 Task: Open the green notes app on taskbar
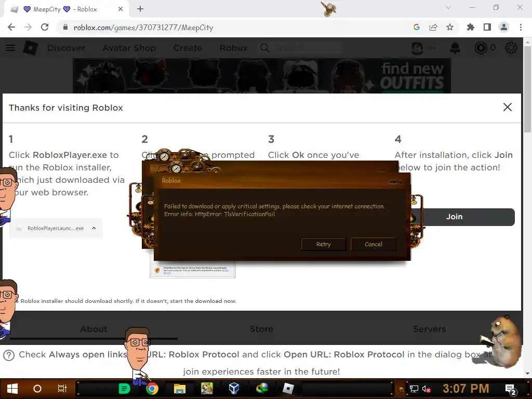pos(124,389)
